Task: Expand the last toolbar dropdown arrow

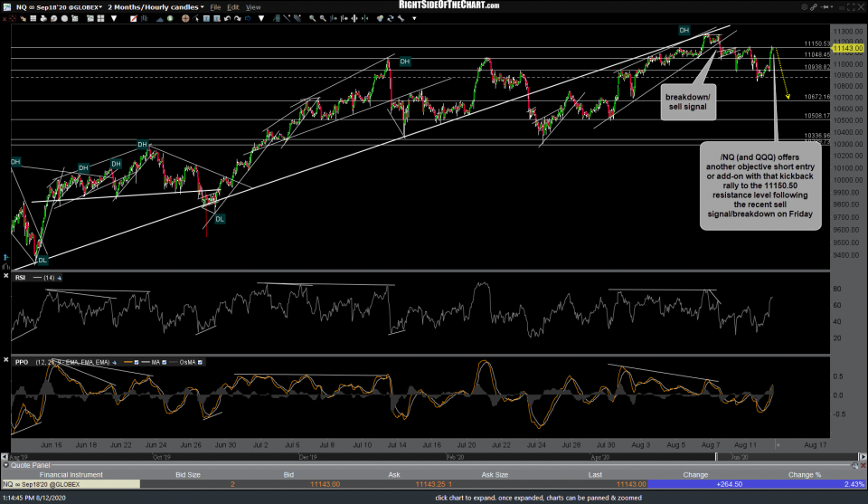Action: tap(414, 18)
